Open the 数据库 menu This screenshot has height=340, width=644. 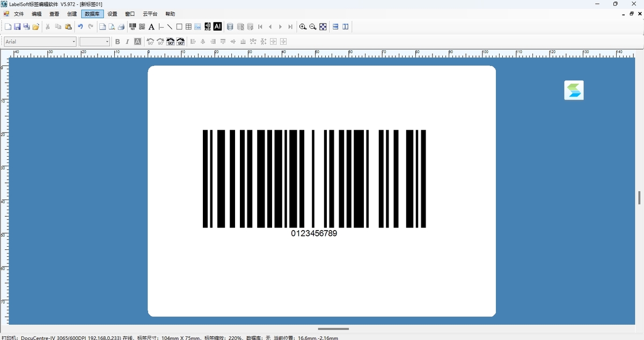coord(92,14)
